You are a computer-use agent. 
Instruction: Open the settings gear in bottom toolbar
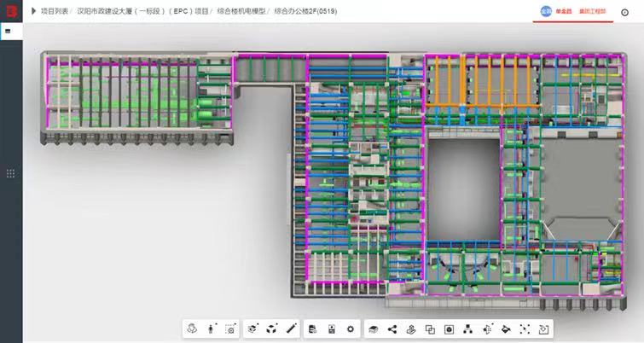pyautogui.click(x=351, y=328)
